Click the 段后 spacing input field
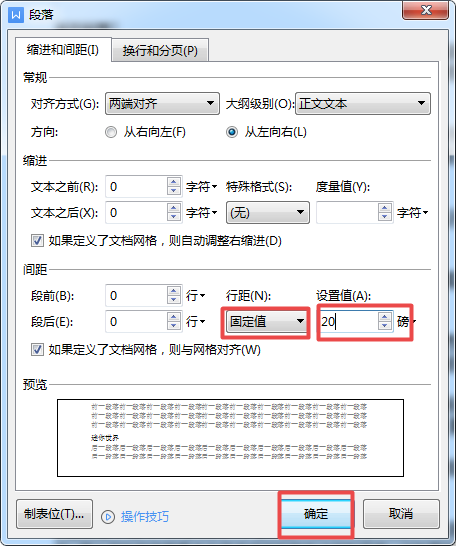The image size is (456, 546). [x=136, y=321]
